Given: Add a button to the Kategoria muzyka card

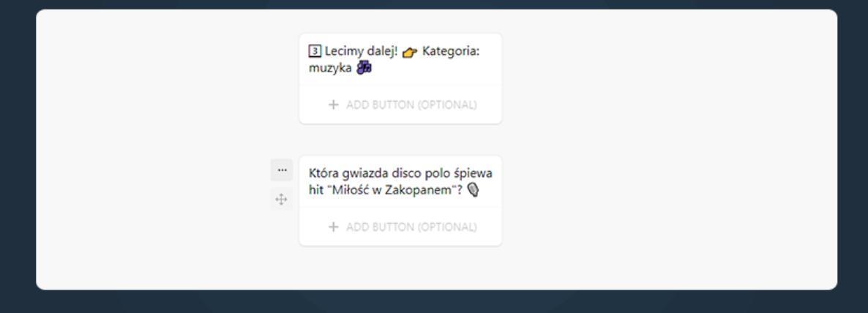Looking at the screenshot, I should [401, 105].
